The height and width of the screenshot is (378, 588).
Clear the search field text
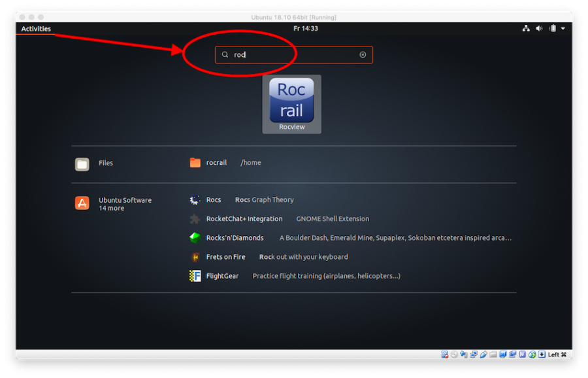click(x=363, y=55)
